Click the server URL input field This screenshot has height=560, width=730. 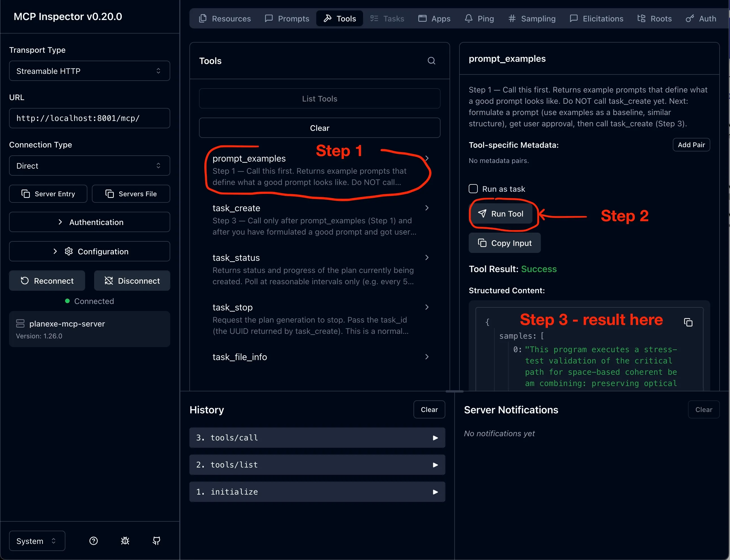(89, 118)
